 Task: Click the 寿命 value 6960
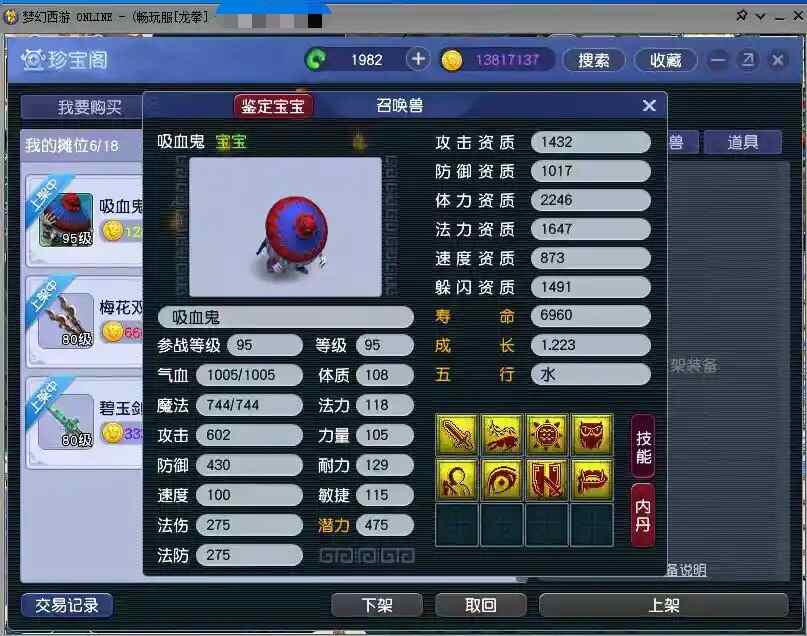(x=591, y=315)
